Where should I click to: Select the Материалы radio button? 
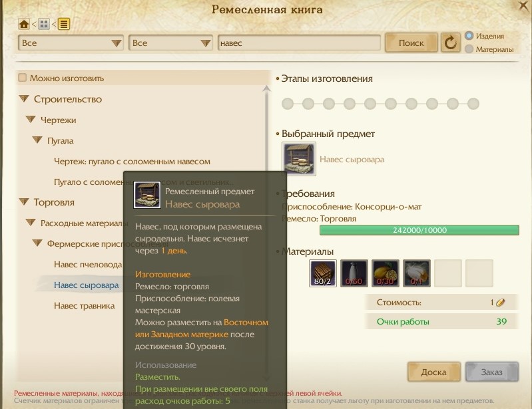469,49
